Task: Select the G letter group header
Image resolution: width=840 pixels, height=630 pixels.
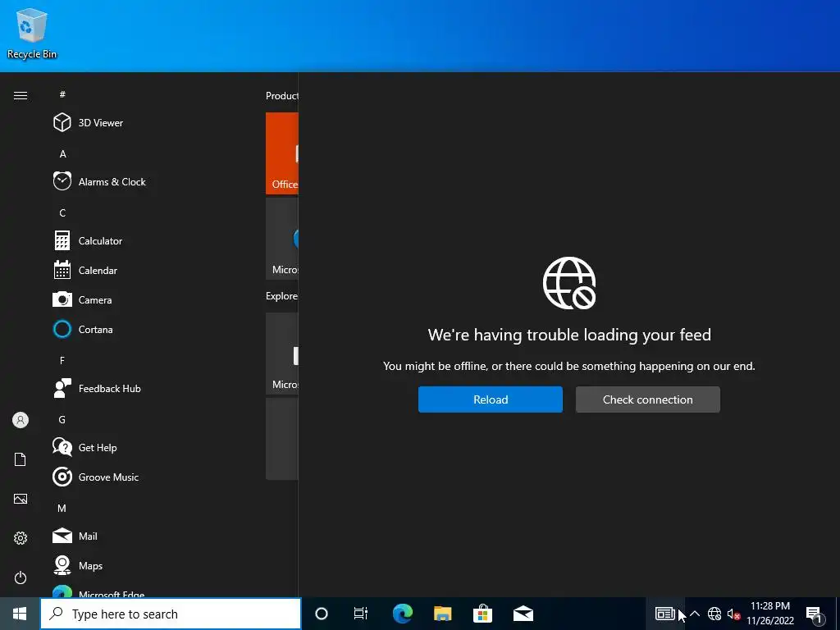Action: click(x=62, y=419)
